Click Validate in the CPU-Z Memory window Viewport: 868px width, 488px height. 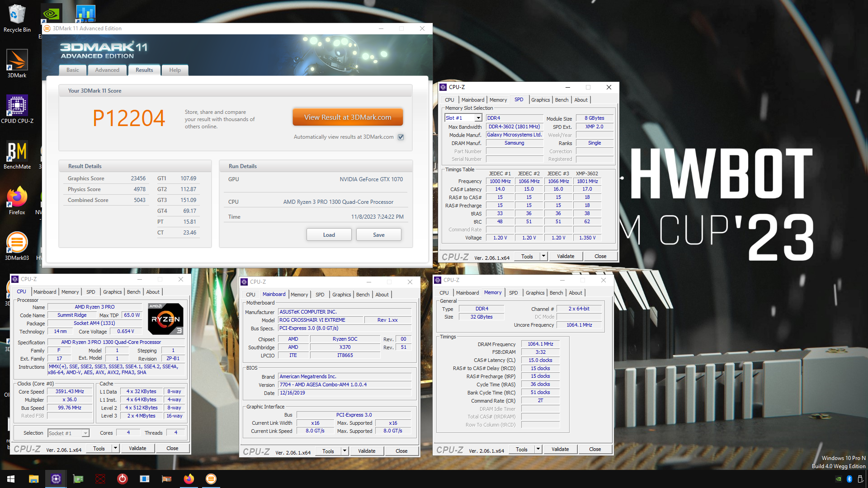click(560, 449)
